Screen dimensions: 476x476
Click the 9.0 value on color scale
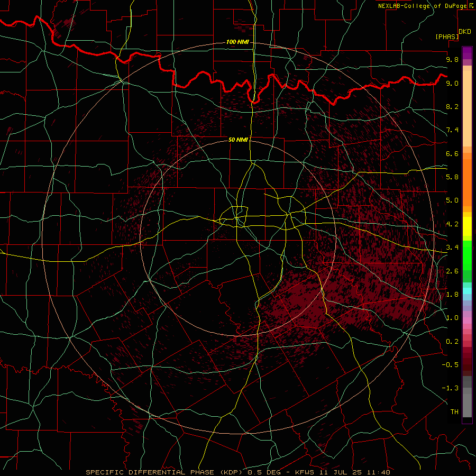[452, 83]
